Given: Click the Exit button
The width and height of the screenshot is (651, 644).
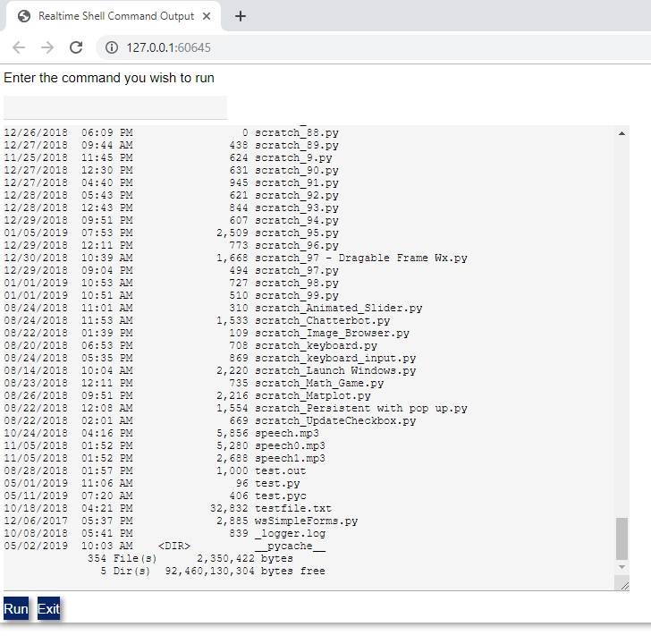Looking at the screenshot, I should tap(48, 608).
